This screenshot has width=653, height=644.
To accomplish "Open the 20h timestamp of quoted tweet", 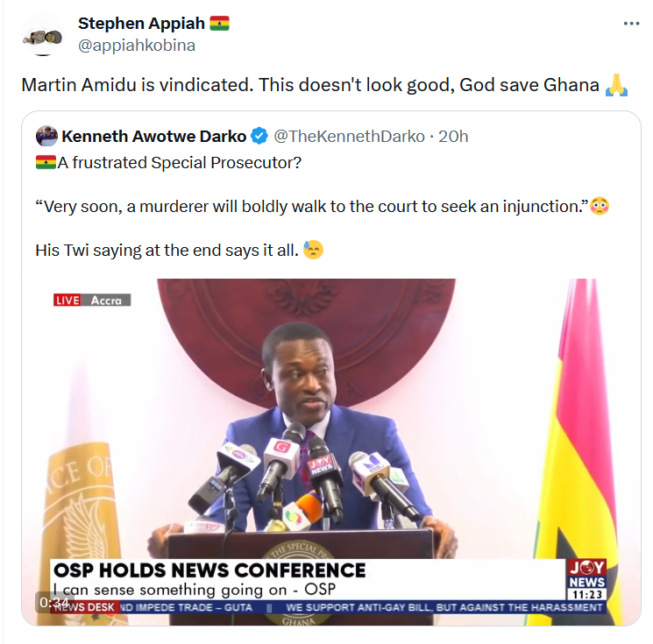I will click(453, 137).
